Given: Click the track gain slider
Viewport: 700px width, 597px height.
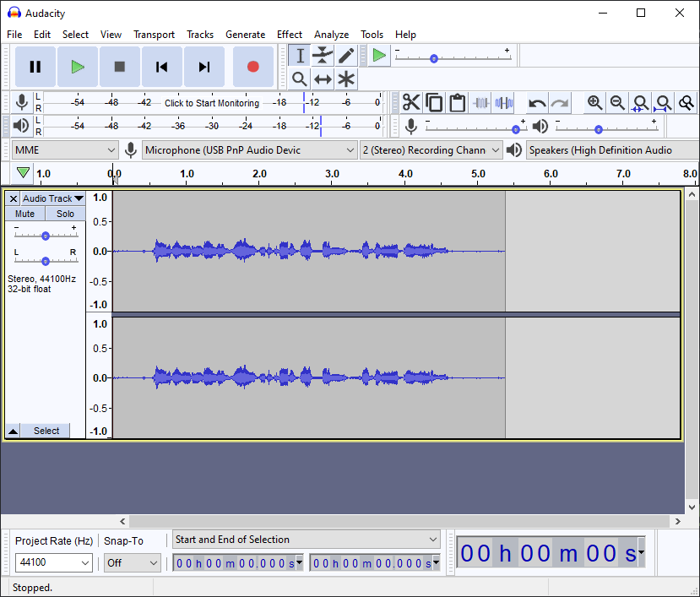Looking at the screenshot, I should click(46, 236).
